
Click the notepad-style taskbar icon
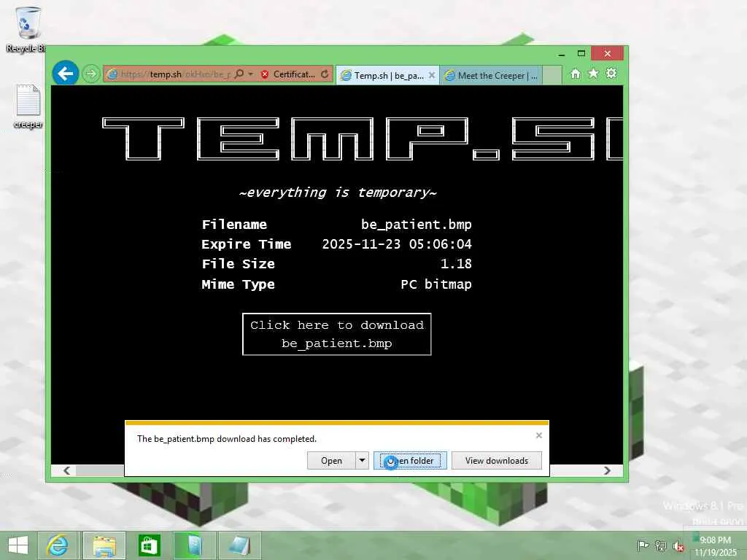[x=239, y=545]
